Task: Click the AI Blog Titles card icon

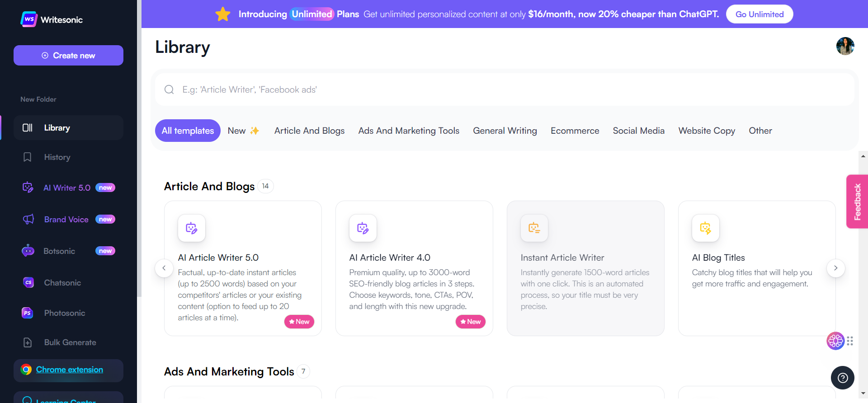Action: pyautogui.click(x=706, y=228)
